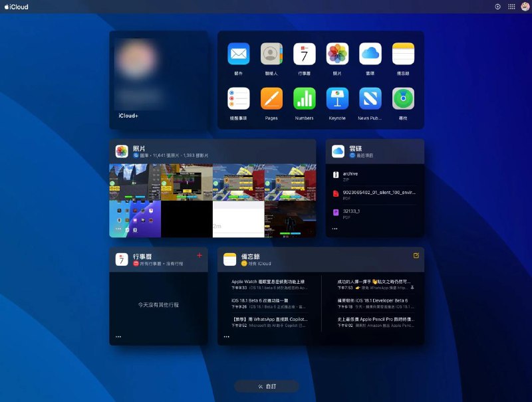The height and width of the screenshot is (402, 532).
Task: Launch the 行事曆 (Calendar) app
Action: pyautogui.click(x=304, y=52)
